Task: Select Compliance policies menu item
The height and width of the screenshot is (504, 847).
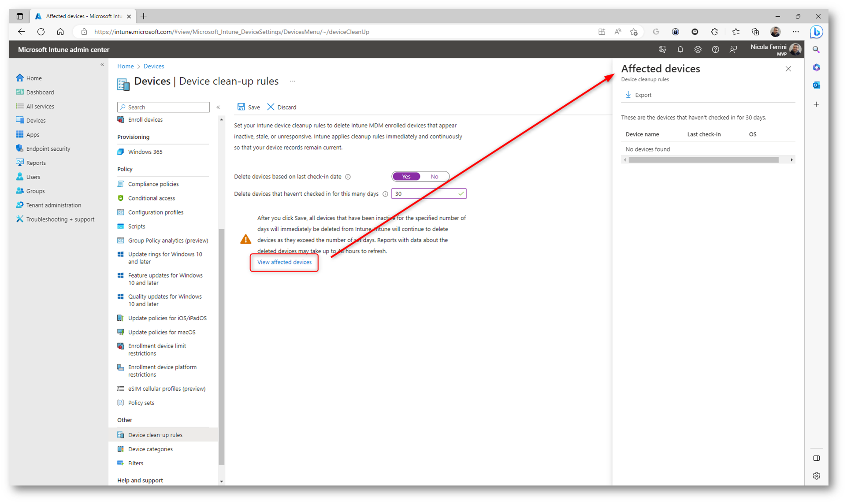Action: 153,184
